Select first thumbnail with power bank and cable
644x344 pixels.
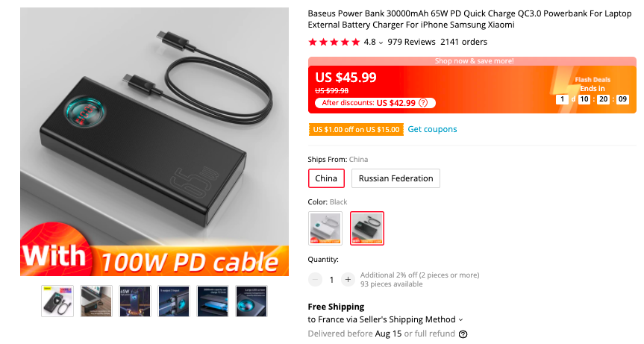57,301
